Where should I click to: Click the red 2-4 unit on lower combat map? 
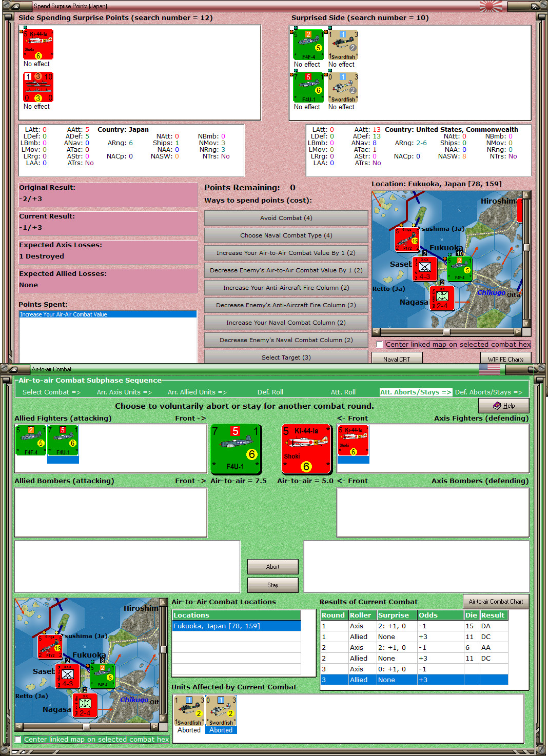click(x=85, y=706)
